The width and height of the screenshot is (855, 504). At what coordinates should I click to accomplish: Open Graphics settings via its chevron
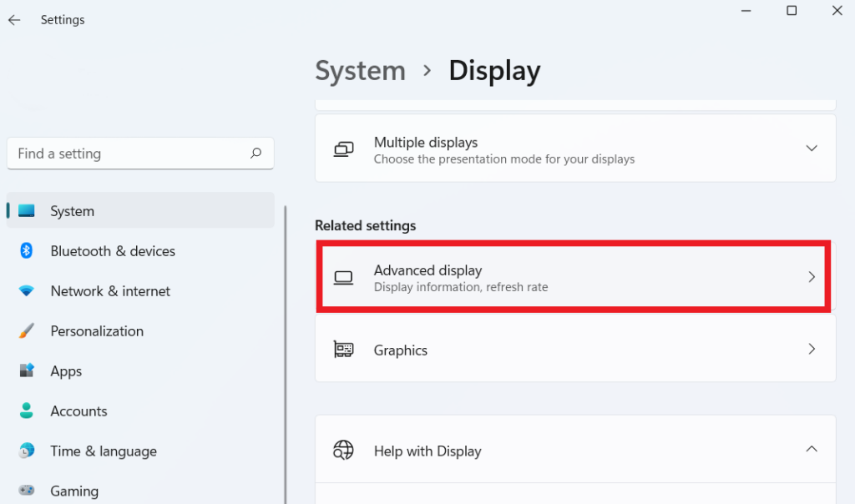pyautogui.click(x=811, y=349)
